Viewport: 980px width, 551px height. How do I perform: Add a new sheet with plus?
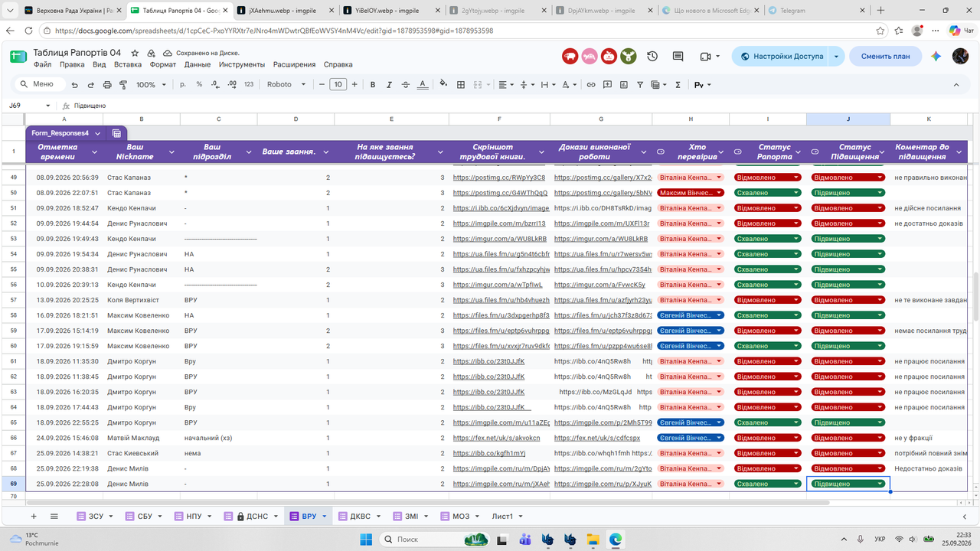[x=33, y=517]
